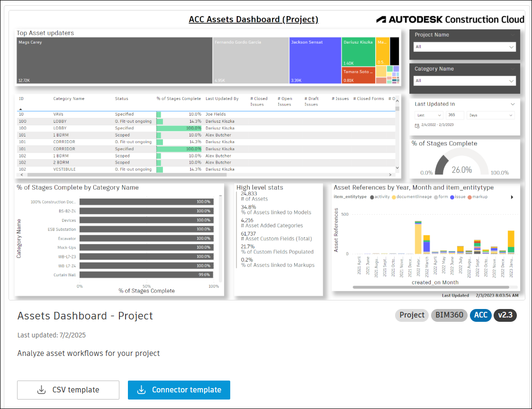
Task: Click the ACC Assets Dashboard (Project) title
Action: (x=253, y=19)
